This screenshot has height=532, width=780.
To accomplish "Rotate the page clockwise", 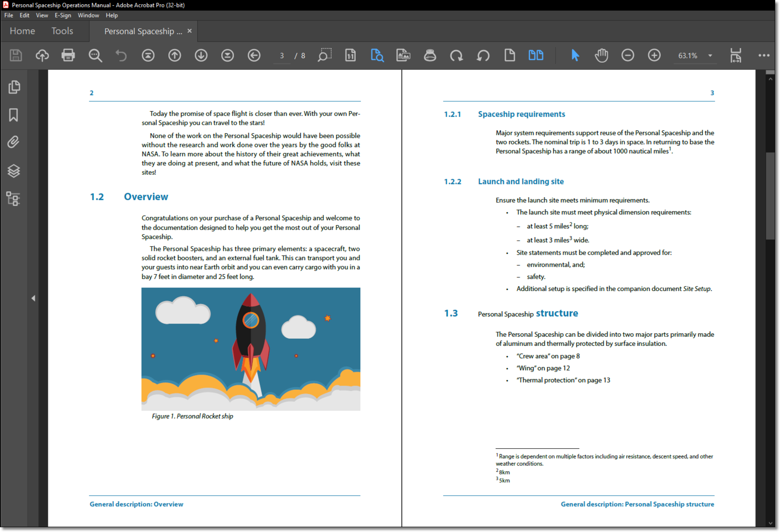I will (456, 55).
